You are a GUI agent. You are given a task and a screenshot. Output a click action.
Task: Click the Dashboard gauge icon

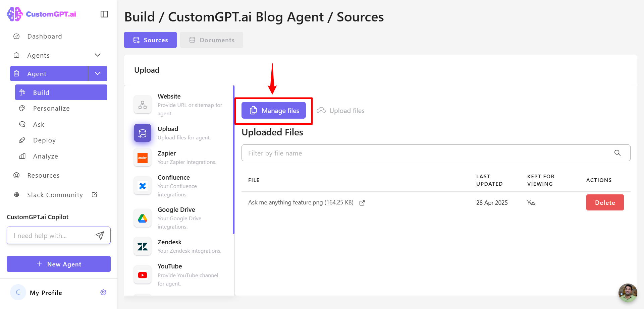pos(16,36)
